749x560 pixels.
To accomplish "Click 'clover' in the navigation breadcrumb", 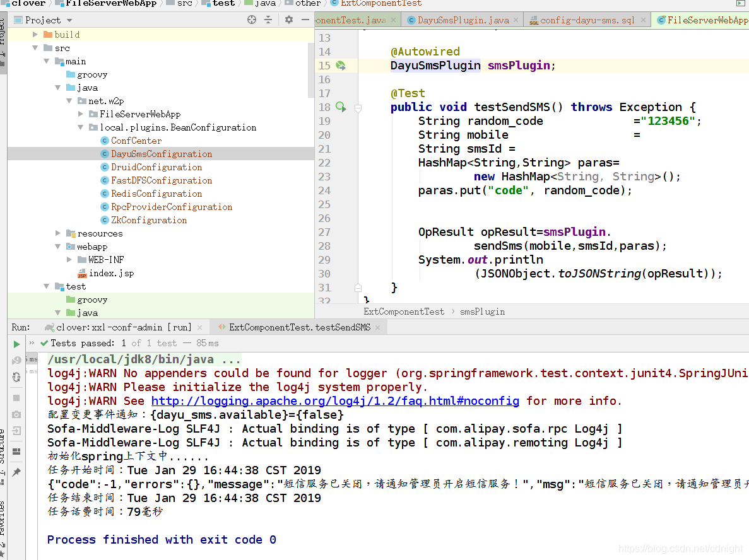I will coord(28,3).
